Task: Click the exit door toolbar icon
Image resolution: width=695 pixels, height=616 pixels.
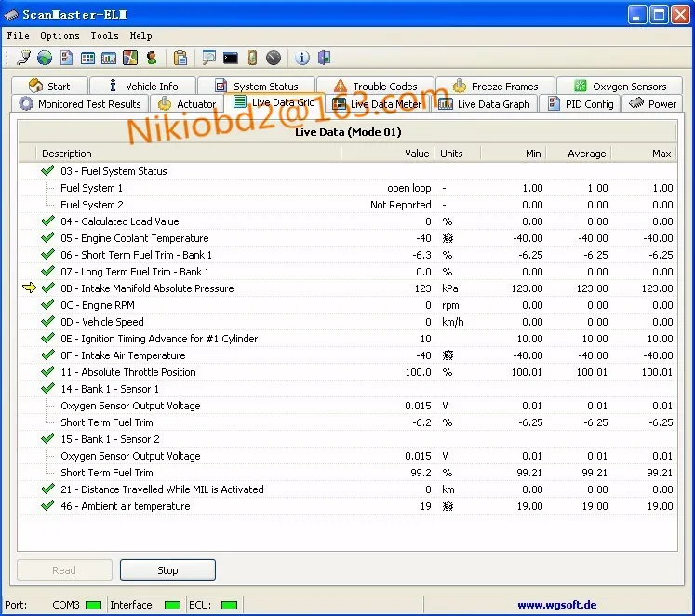Action: 324,58
